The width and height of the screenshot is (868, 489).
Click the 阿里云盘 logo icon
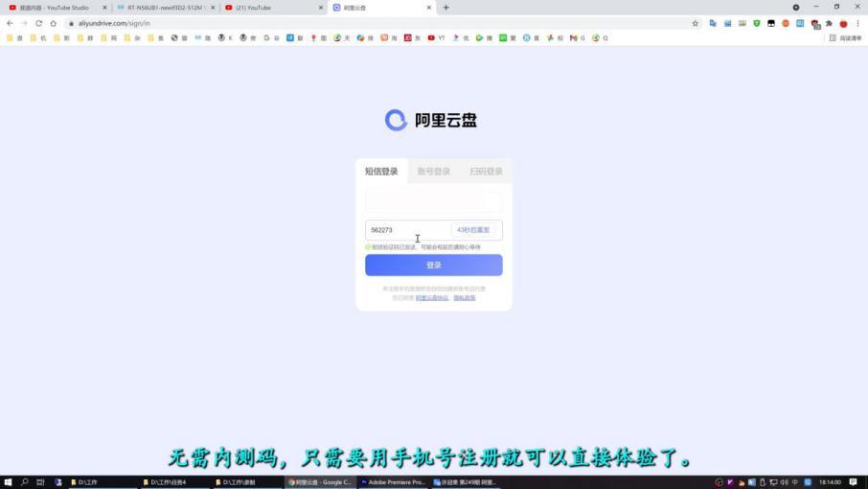(x=396, y=120)
